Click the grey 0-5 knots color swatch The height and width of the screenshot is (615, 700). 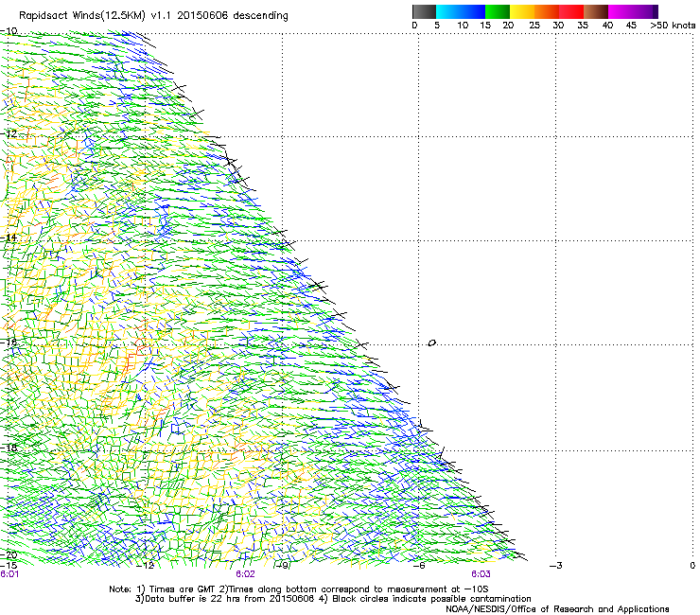tap(424, 11)
